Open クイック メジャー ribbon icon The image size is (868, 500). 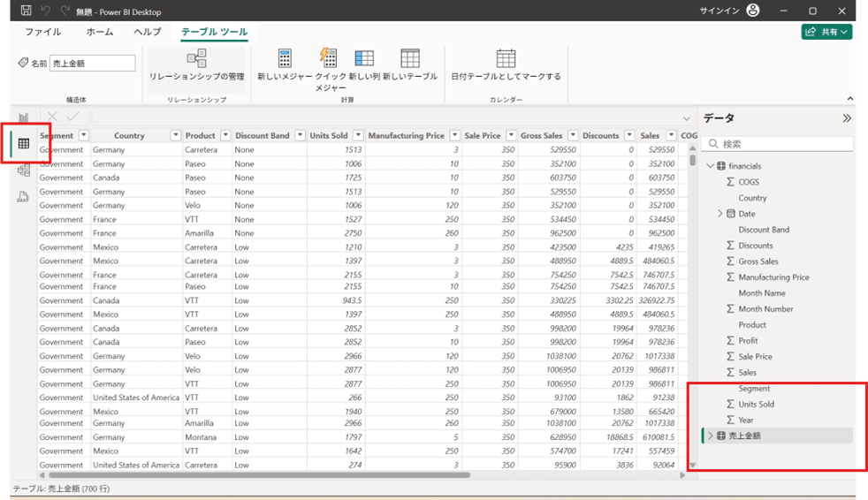point(328,57)
